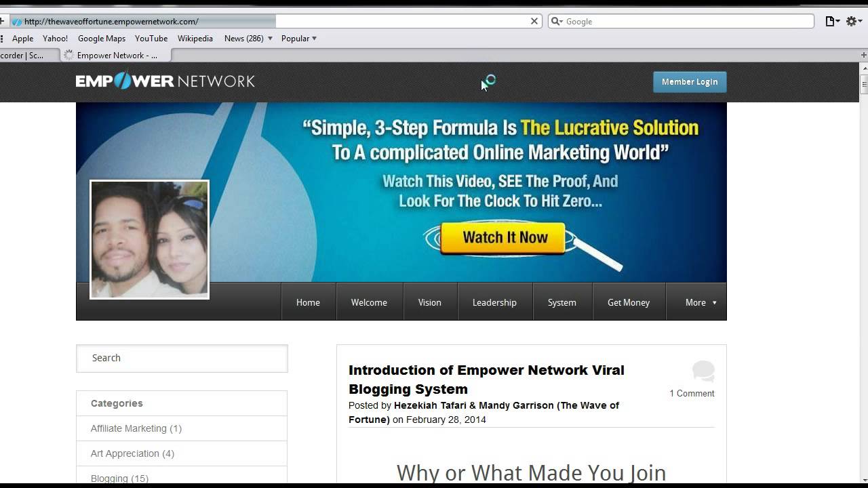Open the Vision nav item
The height and width of the screenshot is (488, 868).
[429, 302]
